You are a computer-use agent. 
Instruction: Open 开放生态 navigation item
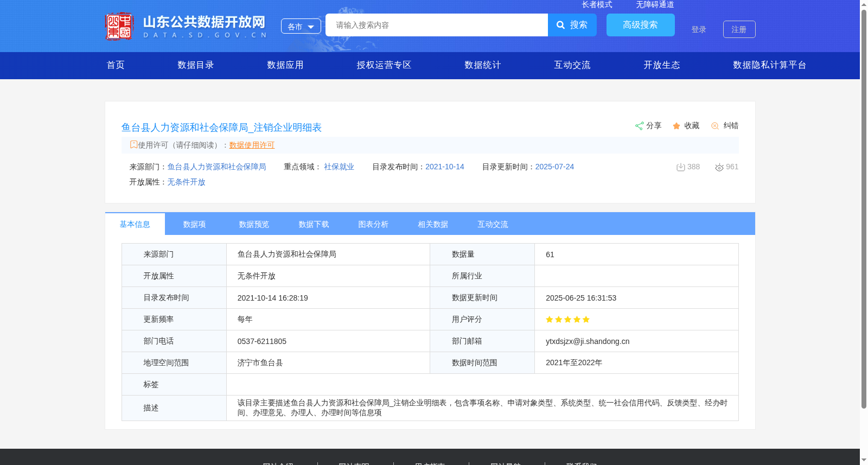(662, 65)
